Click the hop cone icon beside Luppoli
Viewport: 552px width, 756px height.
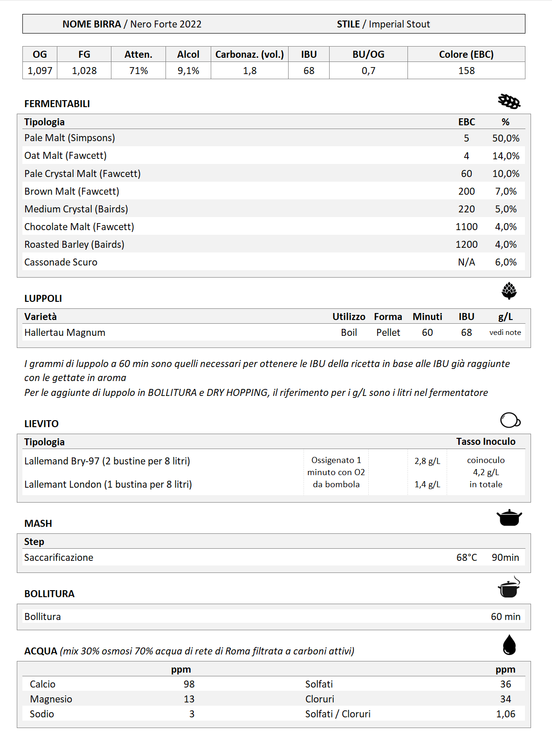509,291
